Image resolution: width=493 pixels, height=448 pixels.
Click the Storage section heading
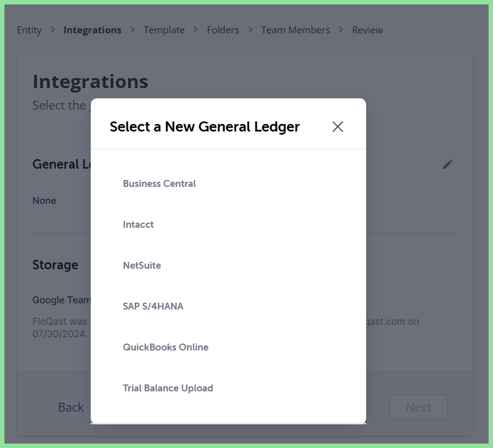click(x=55, y=265)
